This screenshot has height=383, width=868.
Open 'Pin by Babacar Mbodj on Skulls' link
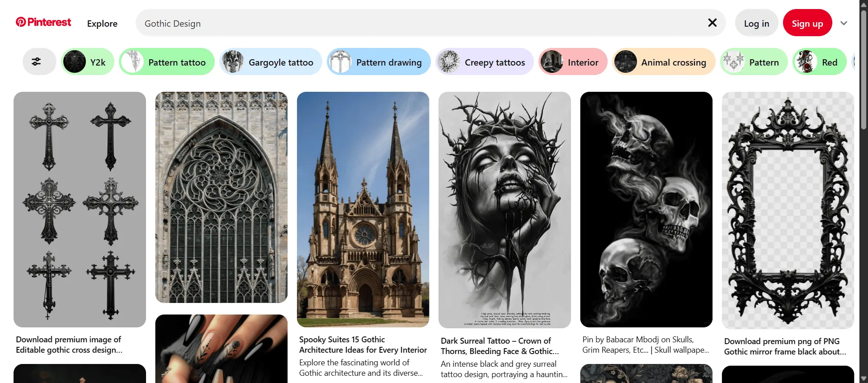click(x=646, y=345)
